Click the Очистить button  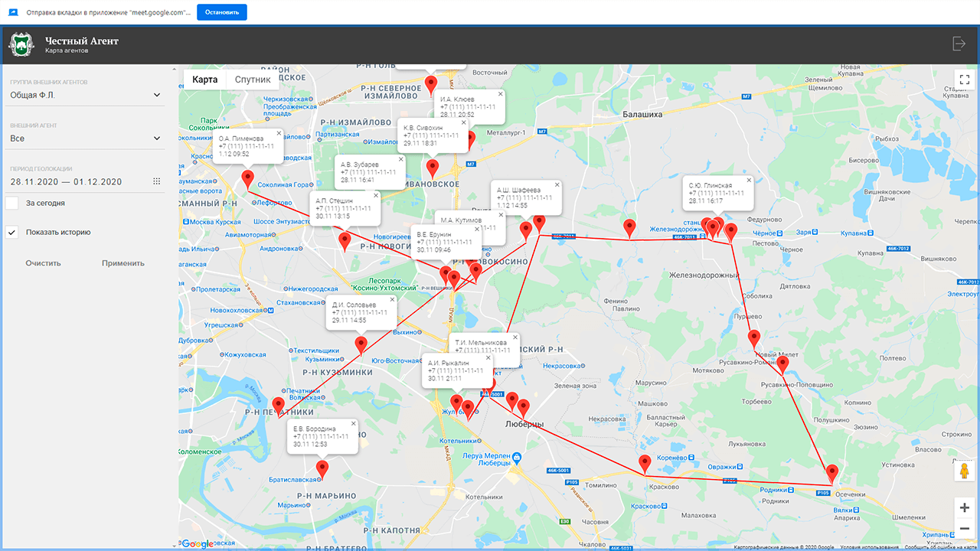click(43, 263)
